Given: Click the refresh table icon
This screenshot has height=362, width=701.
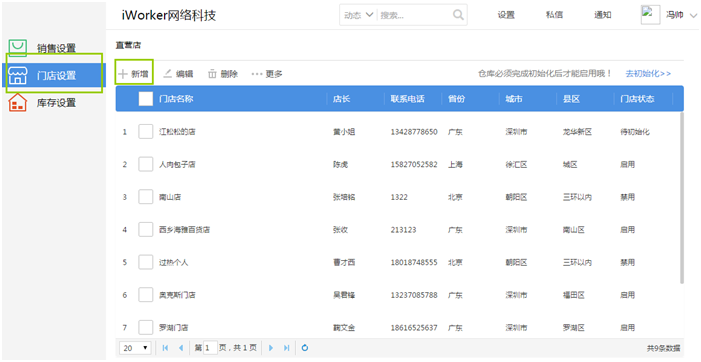Looking at the screenshot, I should (305, 348).
